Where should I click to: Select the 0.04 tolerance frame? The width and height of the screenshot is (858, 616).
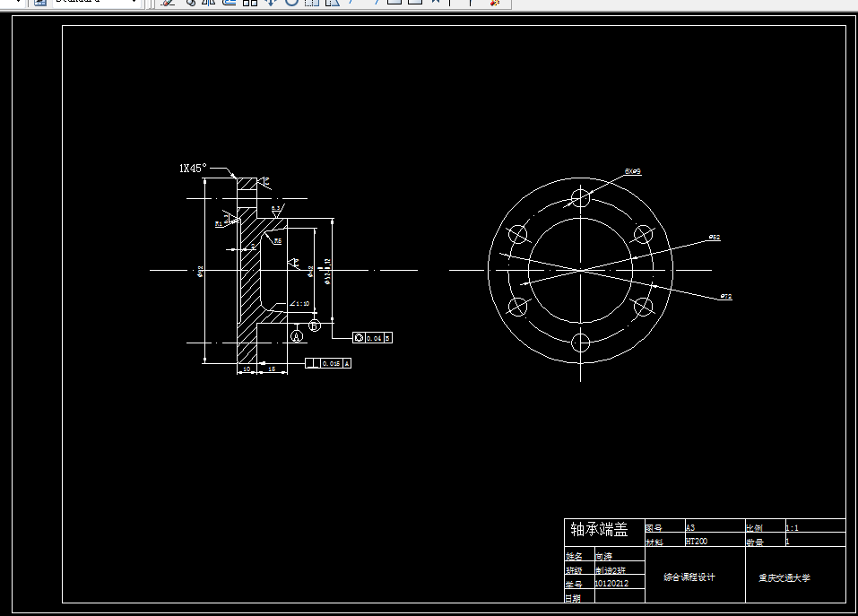pyautogui.click(x=372, y=338)
